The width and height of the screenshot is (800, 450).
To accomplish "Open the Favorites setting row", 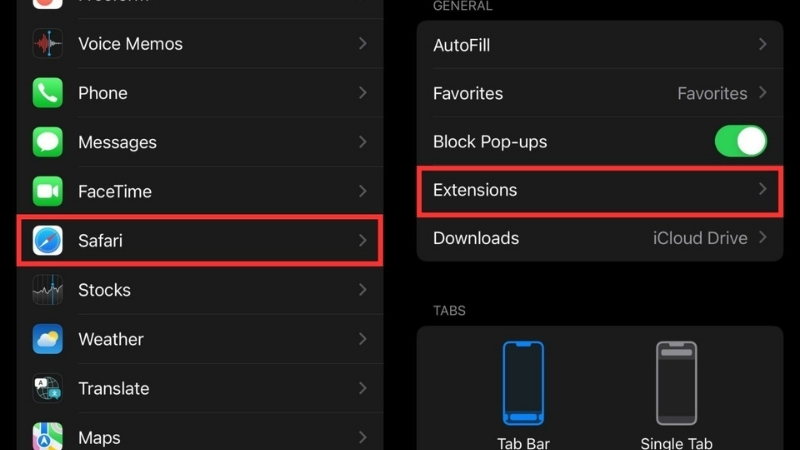I will tap(600, 93).
